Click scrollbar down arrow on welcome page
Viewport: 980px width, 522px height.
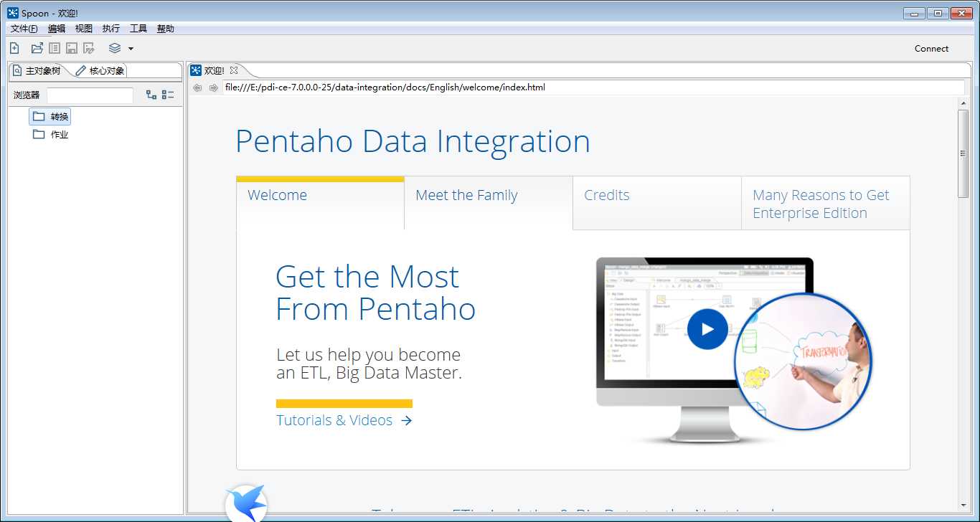(x=963, y=506)
